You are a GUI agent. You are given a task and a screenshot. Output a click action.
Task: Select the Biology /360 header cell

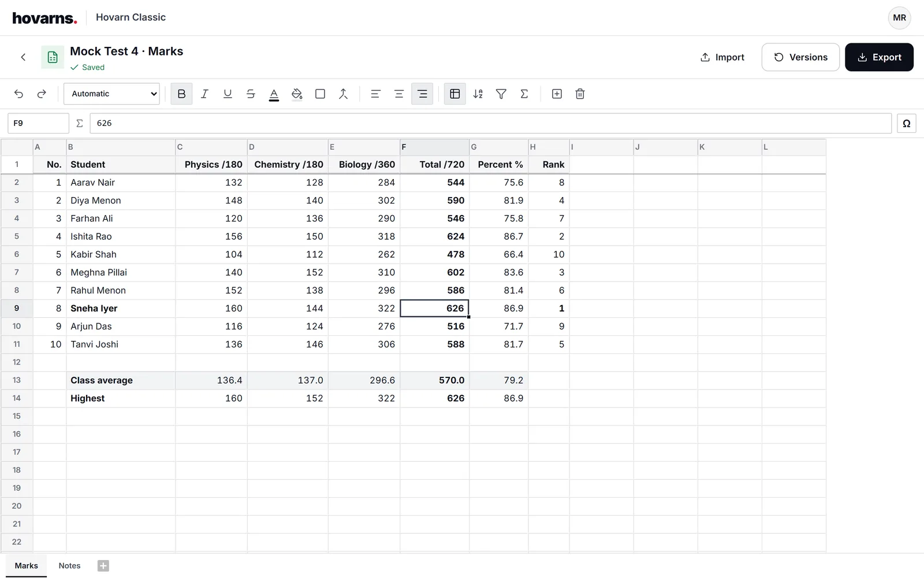[364, 165]
